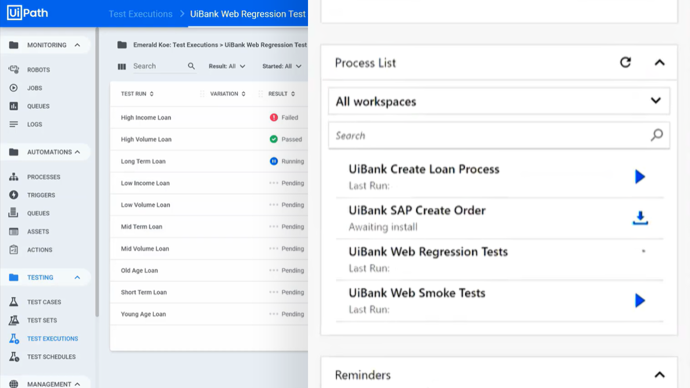Collapse the Testing section
Screen dimensions: 690x388
(x=77, y=278)
